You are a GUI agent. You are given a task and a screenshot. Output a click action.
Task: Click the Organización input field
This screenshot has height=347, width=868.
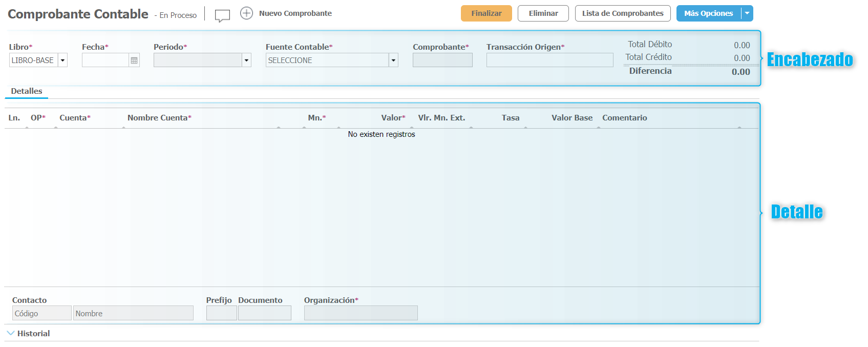pos(361,313)
